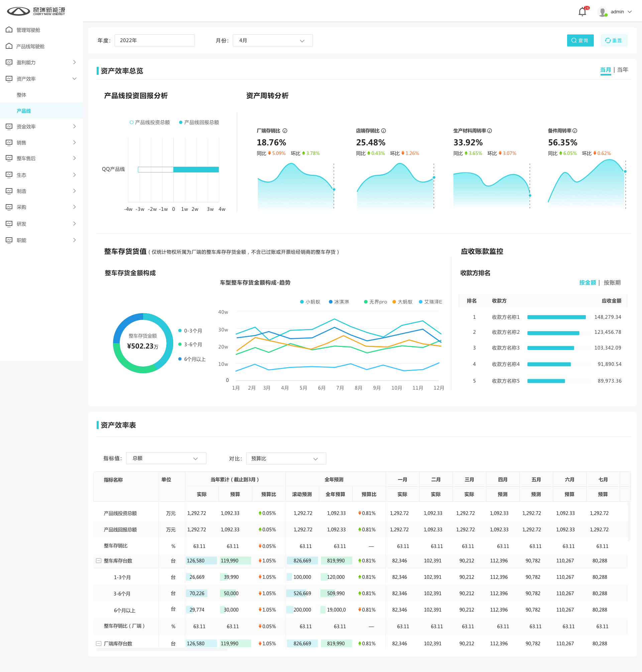642x672 pixels.
Task: Toggle 产品线回报总额 legend item
Action: (199, 122)
